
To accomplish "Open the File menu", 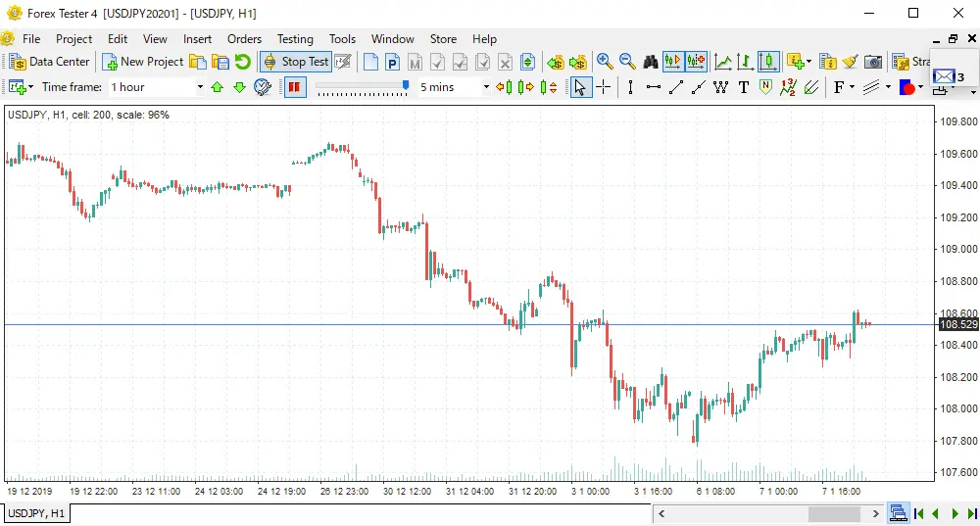I will click(31, 39).
